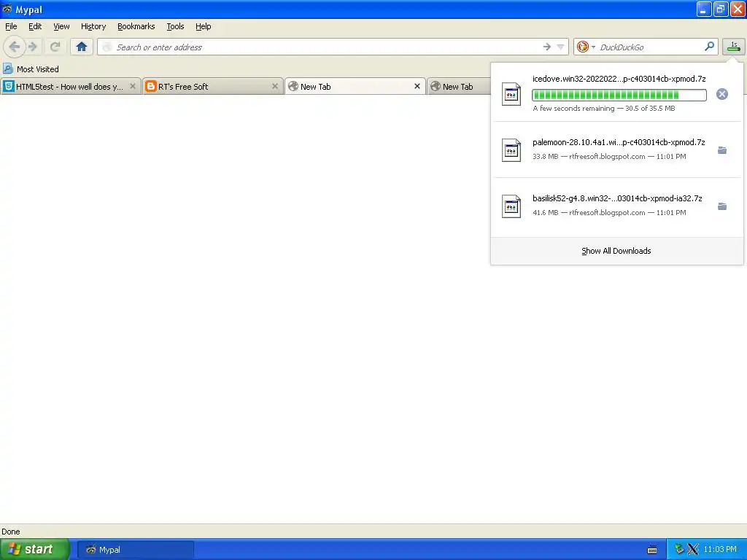Switch to the HTML5test tab
Screen dimensions: 747x560
71,86
